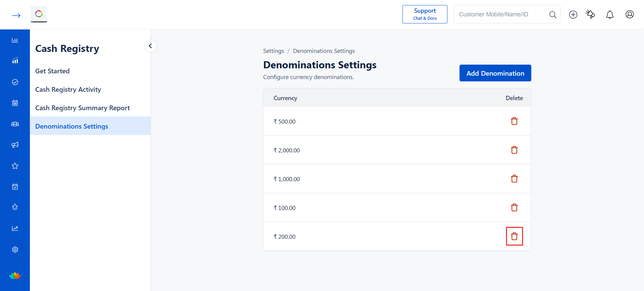Viewport: 644px width, 291px height.
Task: Click the ₹ 500.00 value
Action: click(284, 122)
